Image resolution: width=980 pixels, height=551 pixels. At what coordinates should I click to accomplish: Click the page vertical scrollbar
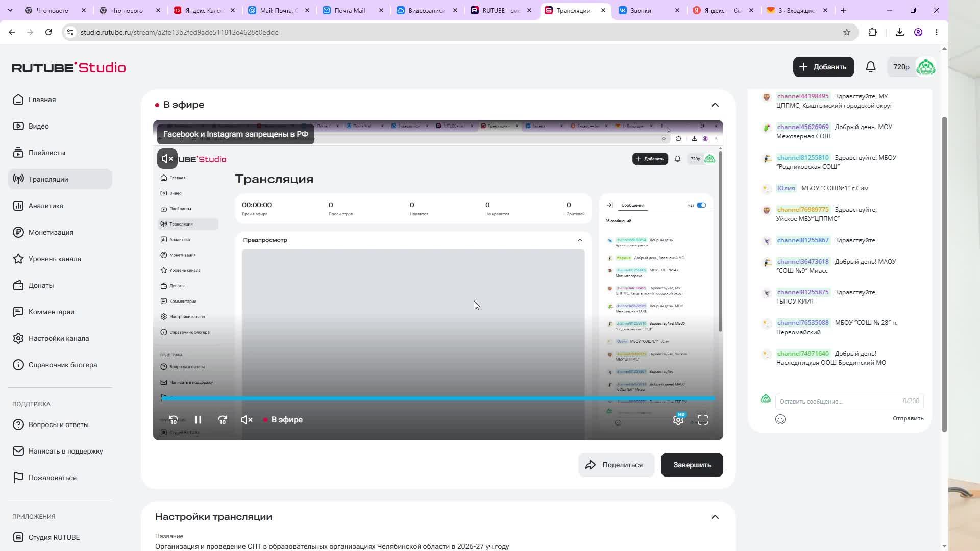pos(944,274)
